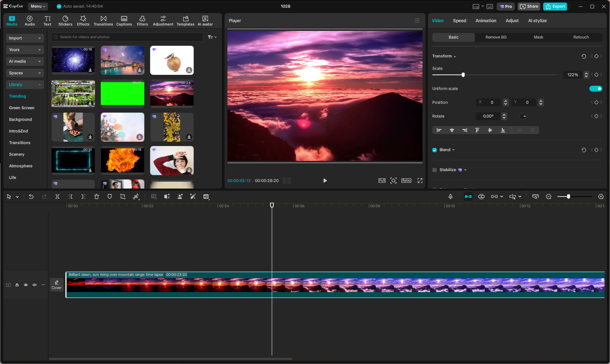The image size is (610, 364).
Task: Click the Smart tools magic wand icon
Action: point(193,197)
